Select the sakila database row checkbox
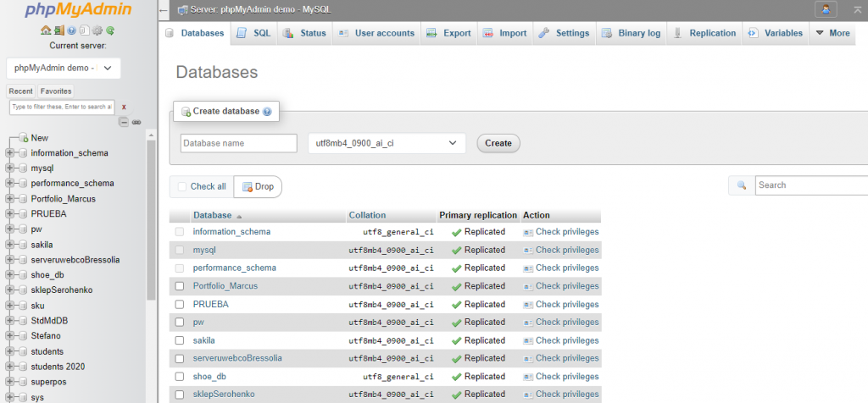 [180, 340]
